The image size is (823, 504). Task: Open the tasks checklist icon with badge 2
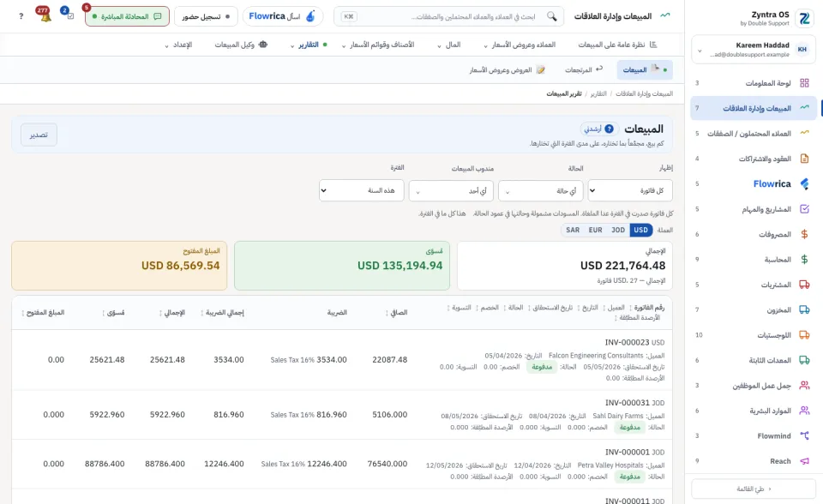click(69, 16)
